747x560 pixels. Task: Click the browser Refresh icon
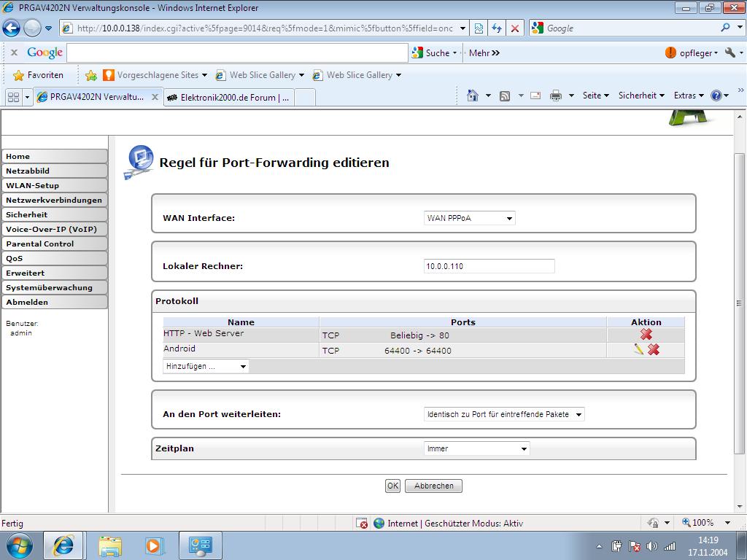(497, 28)
